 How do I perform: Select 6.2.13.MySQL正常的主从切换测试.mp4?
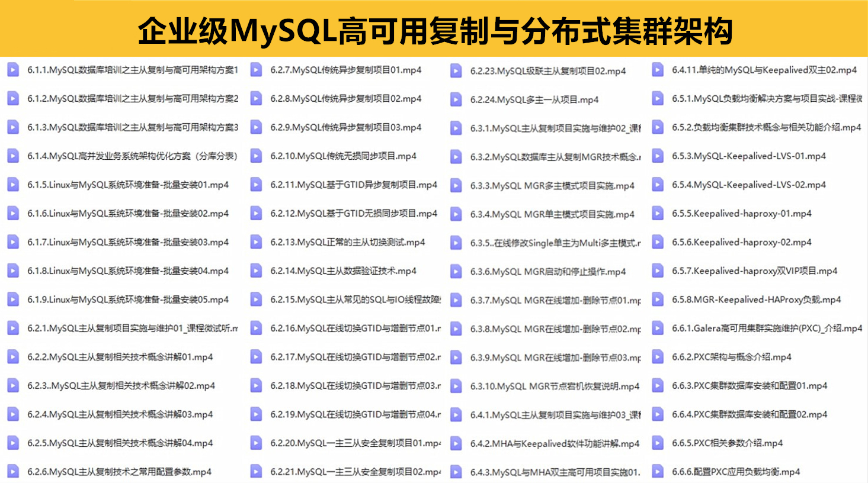[347, 242]
